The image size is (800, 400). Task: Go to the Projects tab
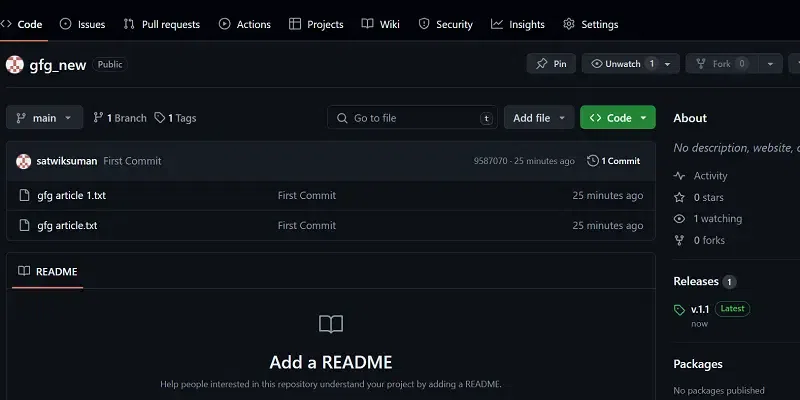tap(316, 24)
